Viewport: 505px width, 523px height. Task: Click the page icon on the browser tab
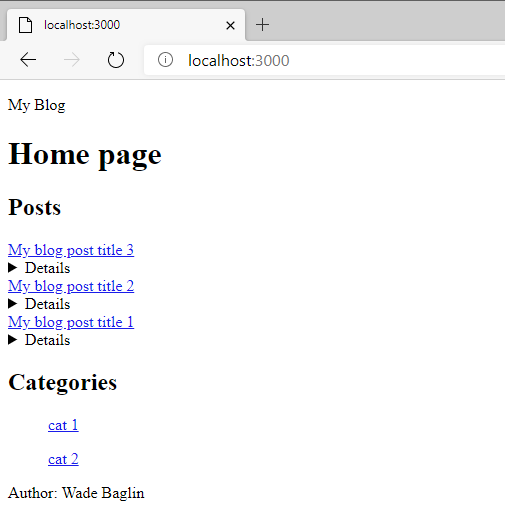26,25
